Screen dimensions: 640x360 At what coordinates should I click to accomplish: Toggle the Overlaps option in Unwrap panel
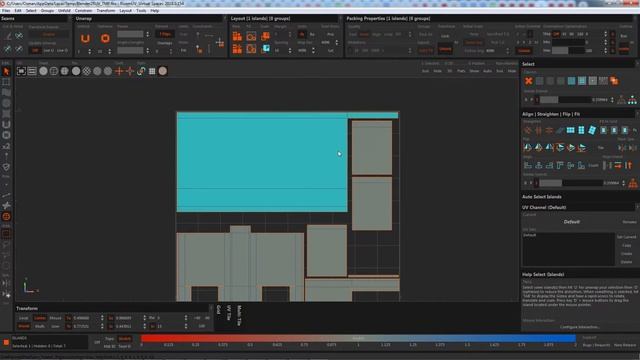tap(165, 43)
